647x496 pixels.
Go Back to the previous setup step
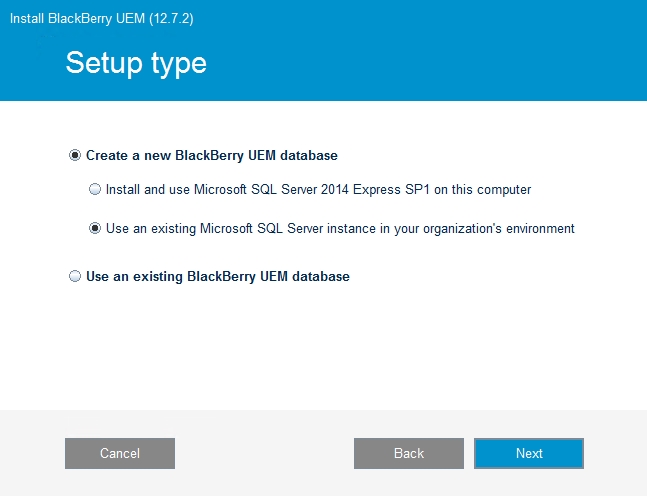(x=408, y=453)
